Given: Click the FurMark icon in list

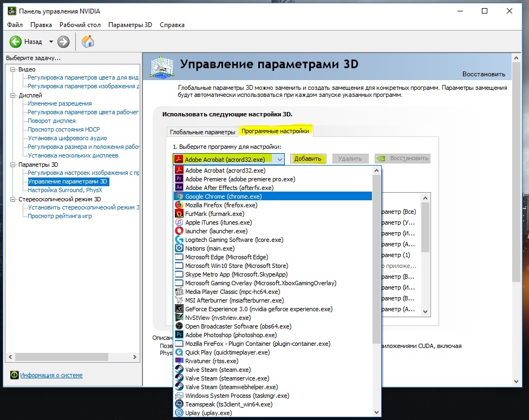Looking at the screenshot, I should (x=179, y=214).
